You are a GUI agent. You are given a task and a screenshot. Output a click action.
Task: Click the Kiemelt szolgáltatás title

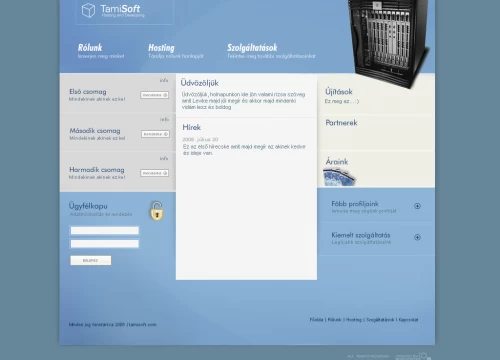[x=361, y=235]
